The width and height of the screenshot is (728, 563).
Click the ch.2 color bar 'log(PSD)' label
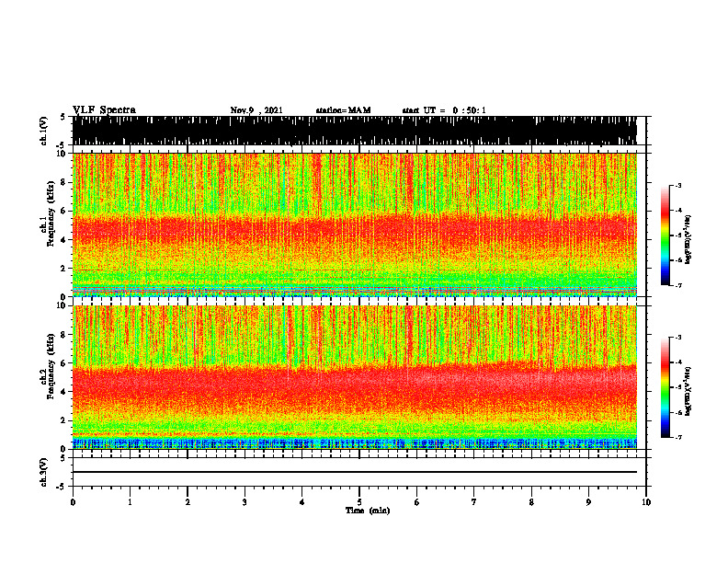[x=688, y=391]
